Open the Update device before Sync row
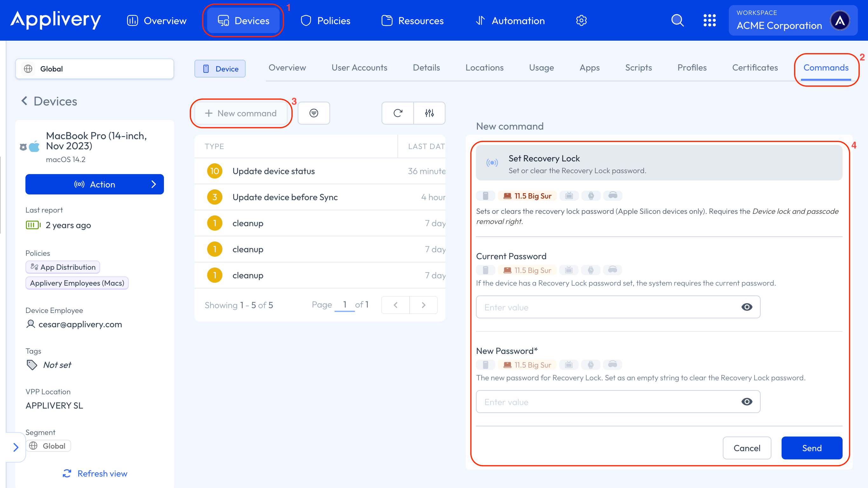Viewport: 868px width, 488px height. pos(320,197)
